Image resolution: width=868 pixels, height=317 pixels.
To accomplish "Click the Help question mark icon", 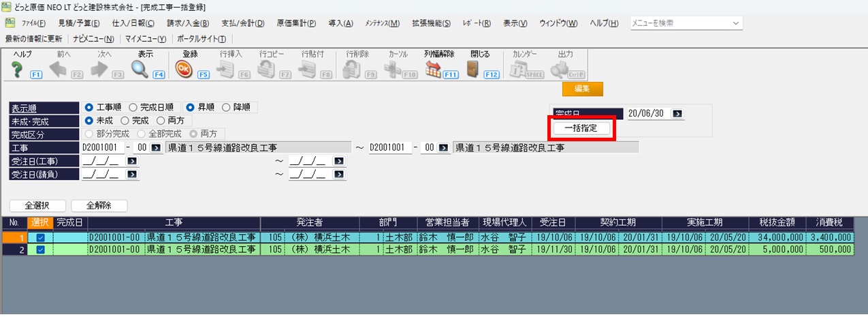I will (x=18, y=69).
